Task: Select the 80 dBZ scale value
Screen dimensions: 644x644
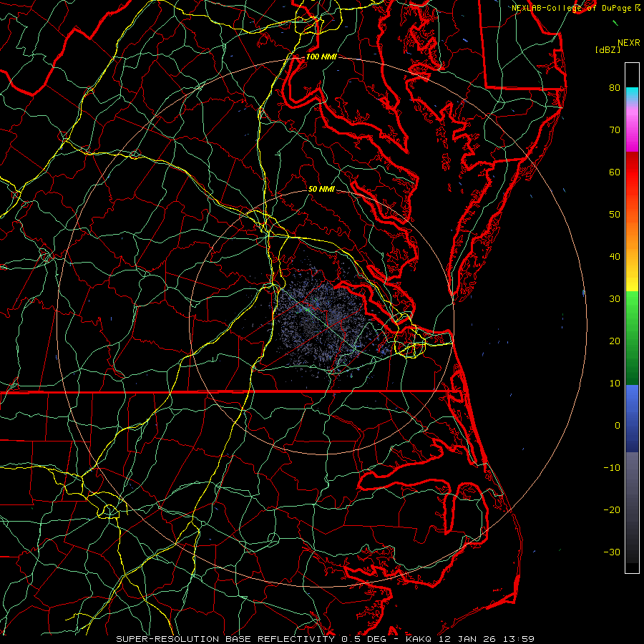Action: click(614, 88)
